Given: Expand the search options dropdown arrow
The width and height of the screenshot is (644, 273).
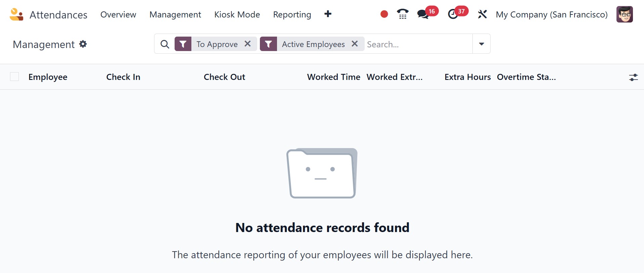Looking at the screenshot, I should [x=481, y=44].
